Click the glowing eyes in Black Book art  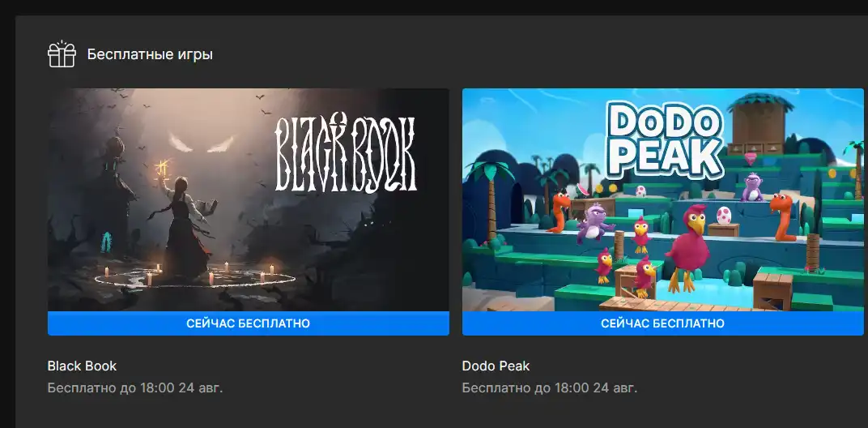coord(201,143)
